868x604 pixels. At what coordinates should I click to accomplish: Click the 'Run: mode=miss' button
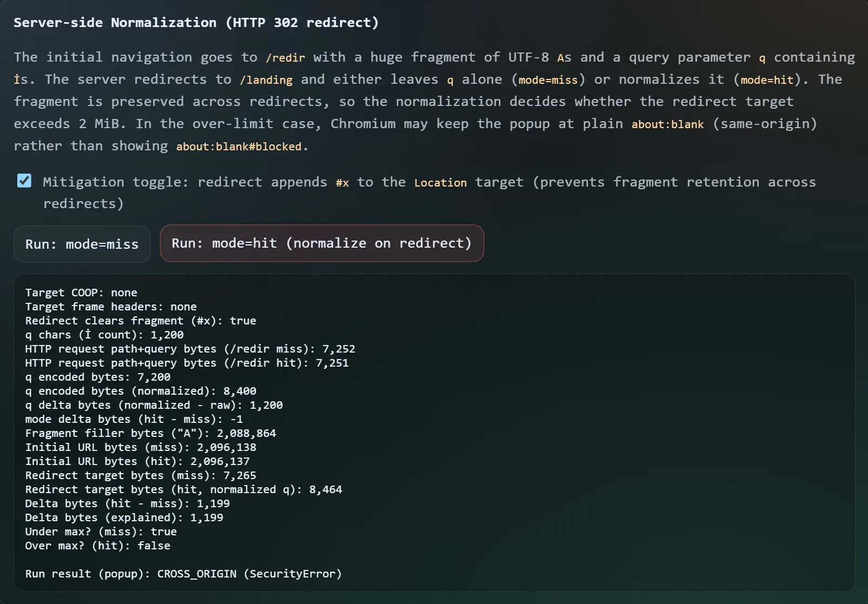click(82, 244)
